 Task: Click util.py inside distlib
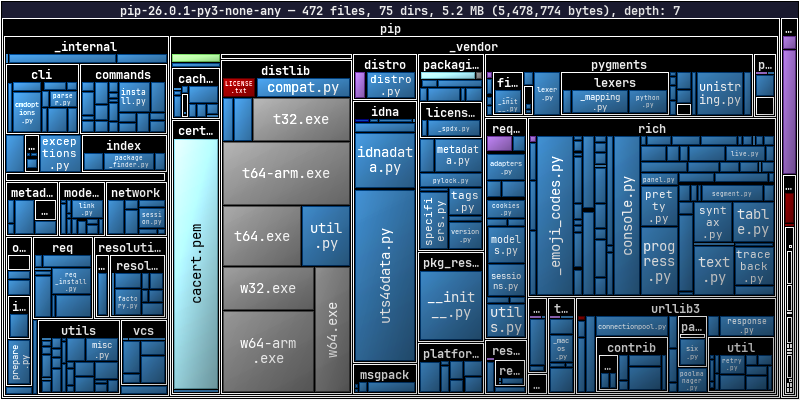coord(326,236)
